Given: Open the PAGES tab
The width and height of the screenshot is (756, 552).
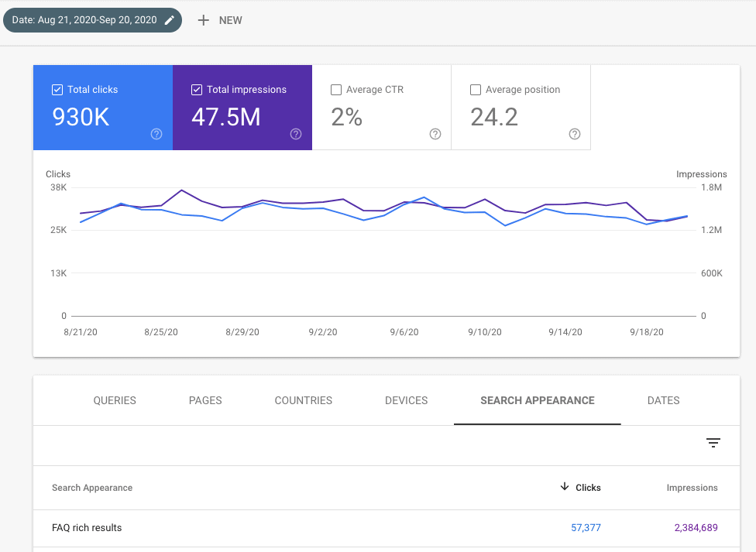Looking at the screenshot, I should click(204, 400).
